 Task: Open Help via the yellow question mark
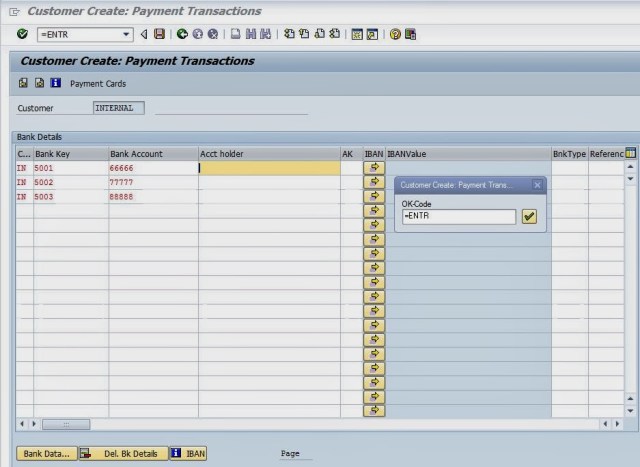click(x=395, y=34)
